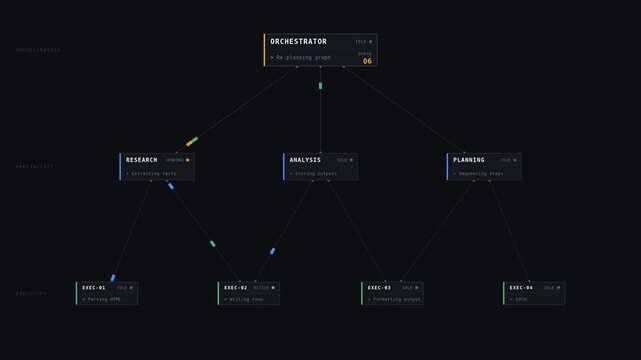Select the ORCHESTRATOR node card
641x360 pixels.
click(320, 50)
